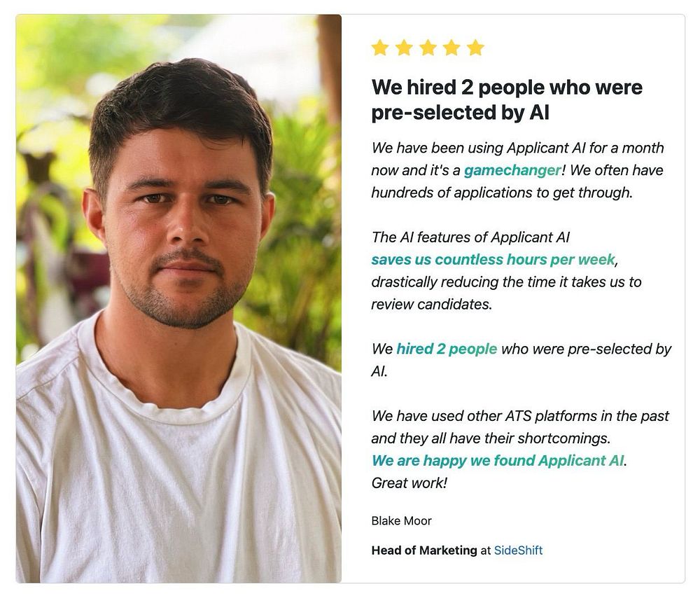Click the fifth gold rating star
This screenshot has height=603, width=700.
(475, 48)
